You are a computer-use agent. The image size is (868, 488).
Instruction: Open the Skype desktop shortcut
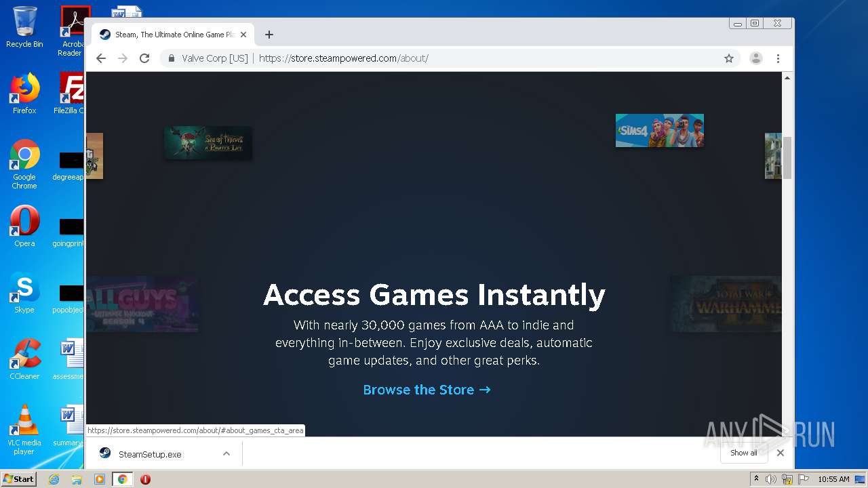pyautogui.click(x=24, y=292)
